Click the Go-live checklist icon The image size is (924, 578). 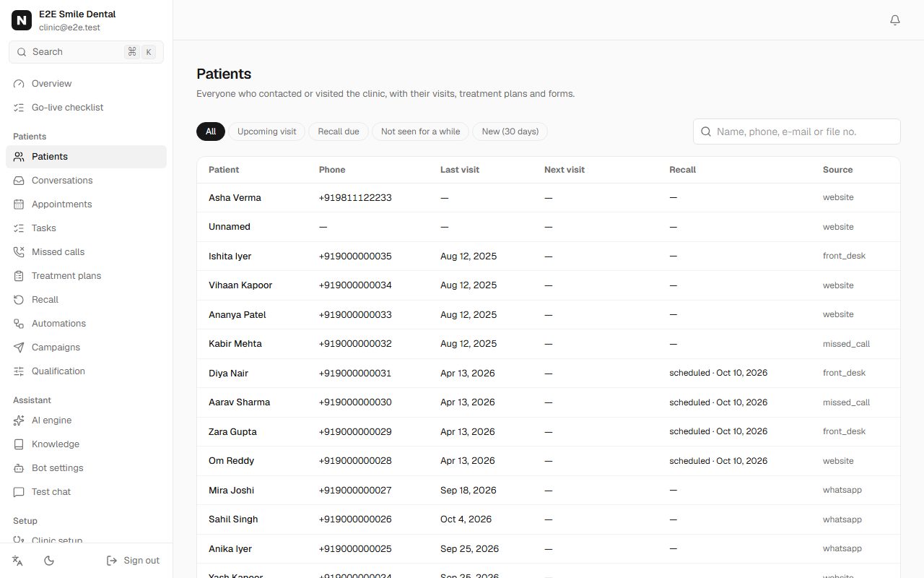coord(19,108)
